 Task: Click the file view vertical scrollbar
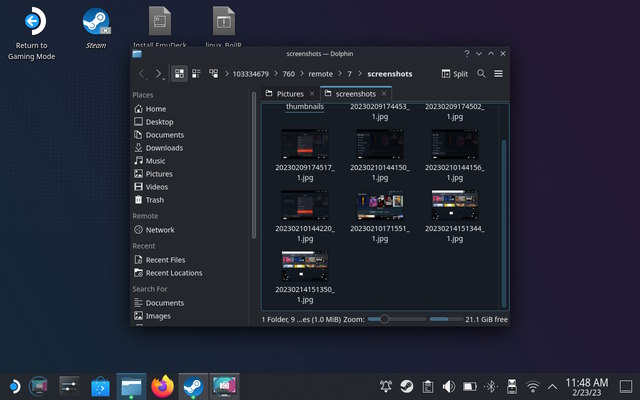[x=504, y=224]
